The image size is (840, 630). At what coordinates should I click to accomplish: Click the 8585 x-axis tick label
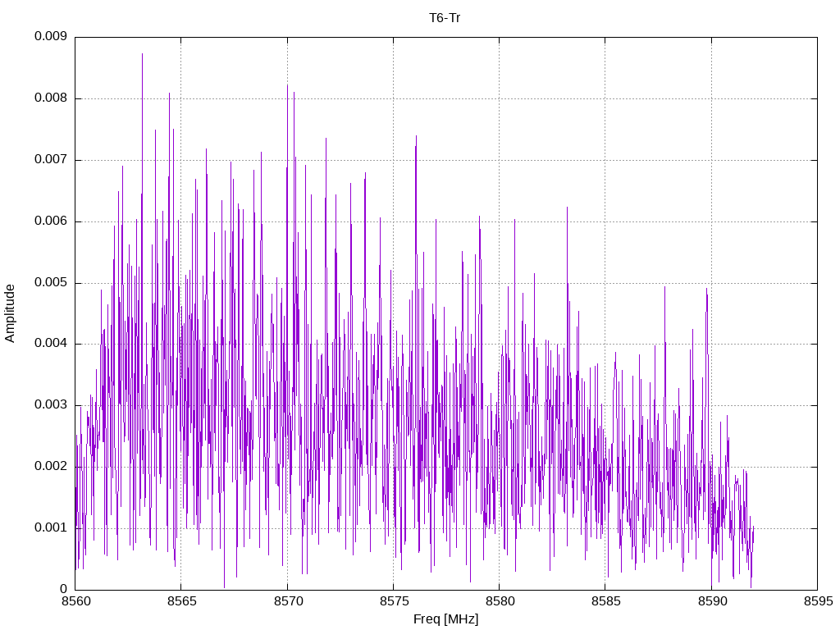606,601
